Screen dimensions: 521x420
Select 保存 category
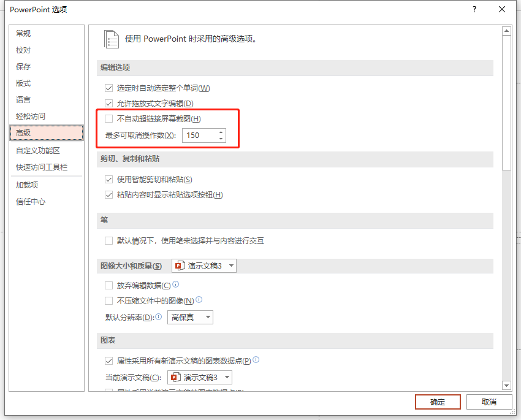tap(47, 67)
